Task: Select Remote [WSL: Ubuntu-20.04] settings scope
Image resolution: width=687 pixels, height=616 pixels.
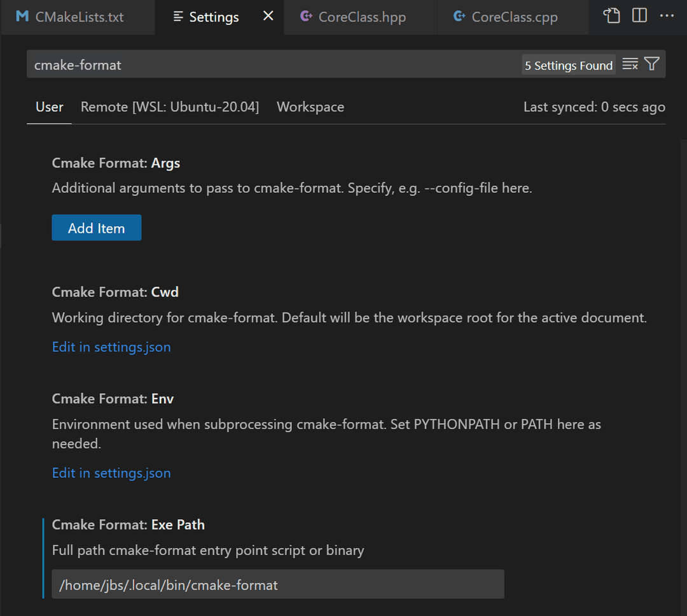Action: pos(169,107)
